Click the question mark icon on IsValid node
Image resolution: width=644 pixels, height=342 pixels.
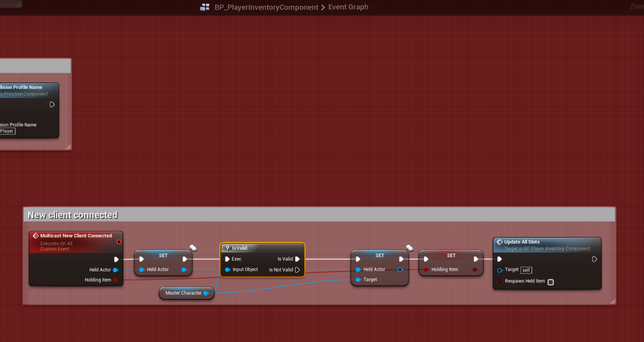click(227, 248)
